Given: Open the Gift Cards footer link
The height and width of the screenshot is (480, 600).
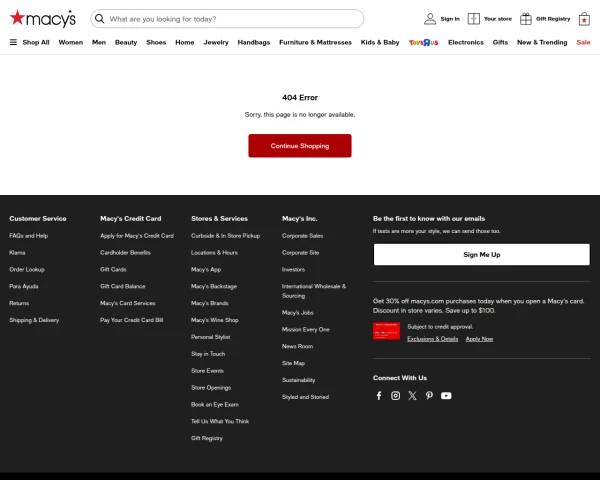Looking at the screenshot, I should [x=113, y=269].
